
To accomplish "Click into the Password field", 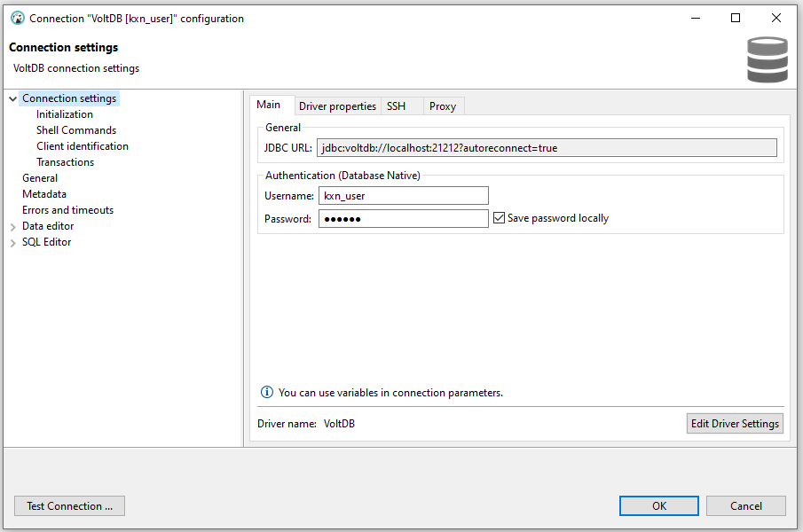I will pyautogui.click(x=404, y=218).
